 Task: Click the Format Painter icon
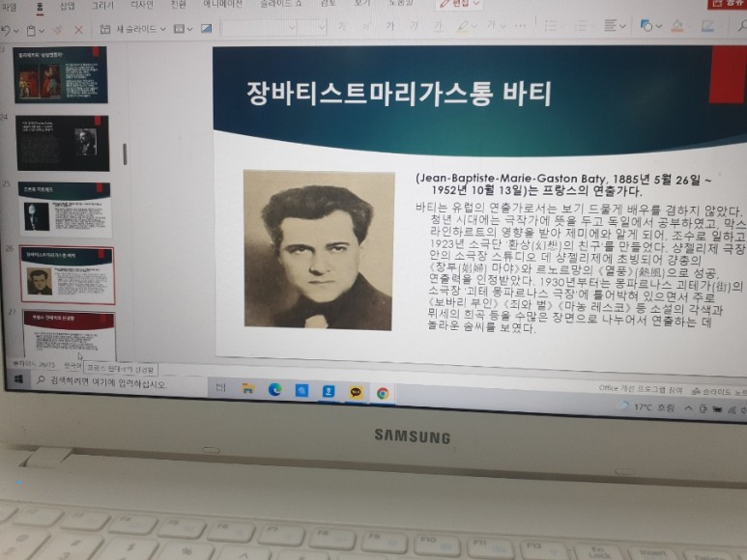[x=58, y=31]
